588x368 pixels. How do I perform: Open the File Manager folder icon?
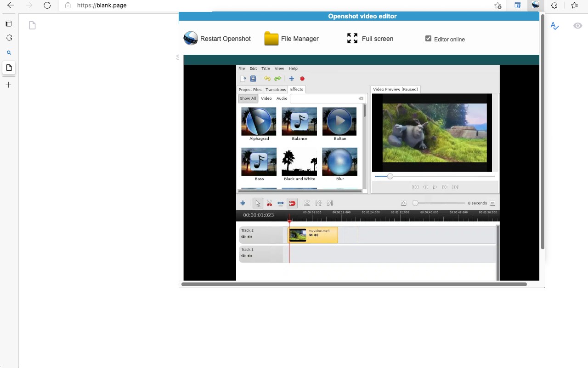[271, 39]
